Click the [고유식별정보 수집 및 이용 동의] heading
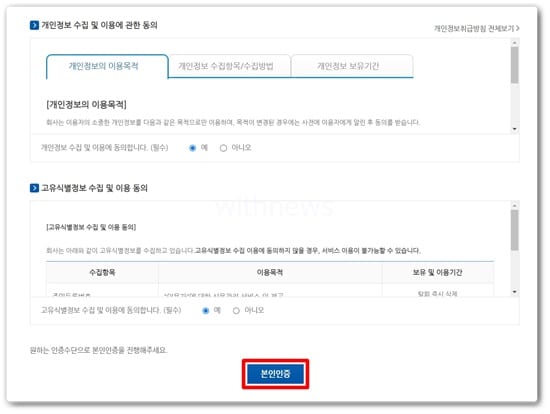This screenshot has width=550, height=414. 91,227
